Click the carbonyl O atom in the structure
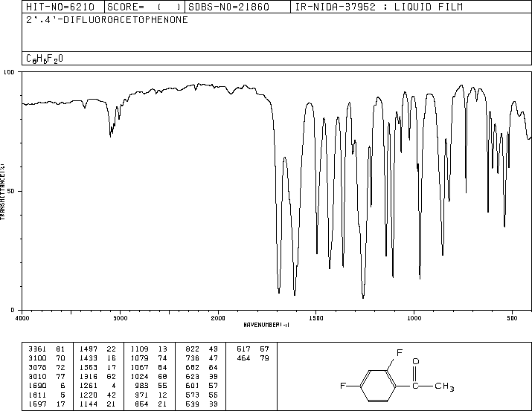 (x=416, y=361)
